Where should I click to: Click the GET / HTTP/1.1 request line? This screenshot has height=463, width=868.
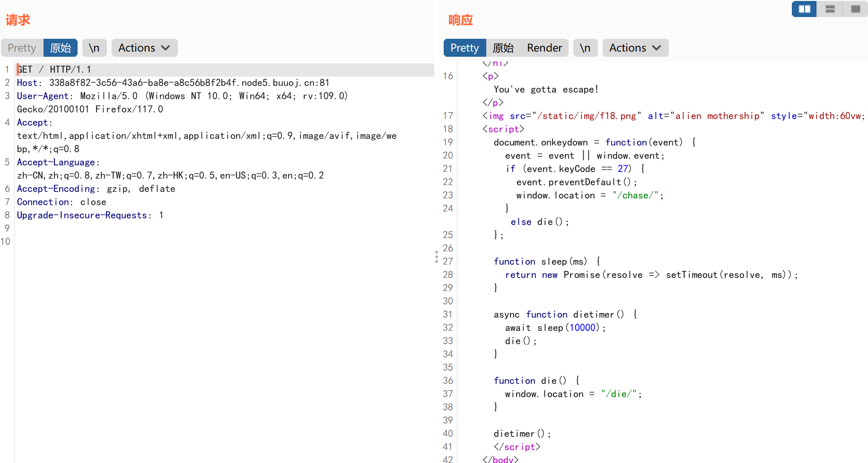pyautogui.click(x=54, y=70)
